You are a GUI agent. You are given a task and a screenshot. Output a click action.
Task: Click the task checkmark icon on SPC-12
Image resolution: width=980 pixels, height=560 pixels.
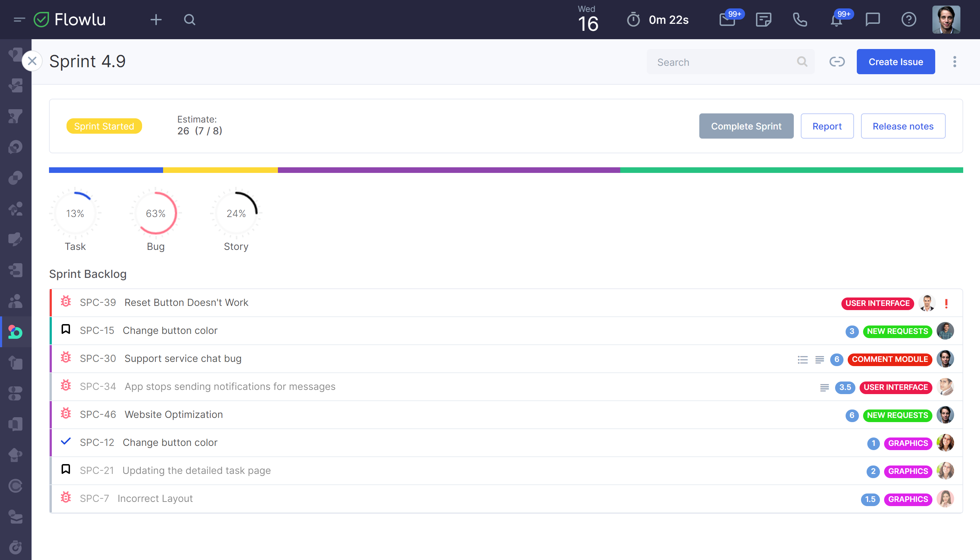point(66,441)
